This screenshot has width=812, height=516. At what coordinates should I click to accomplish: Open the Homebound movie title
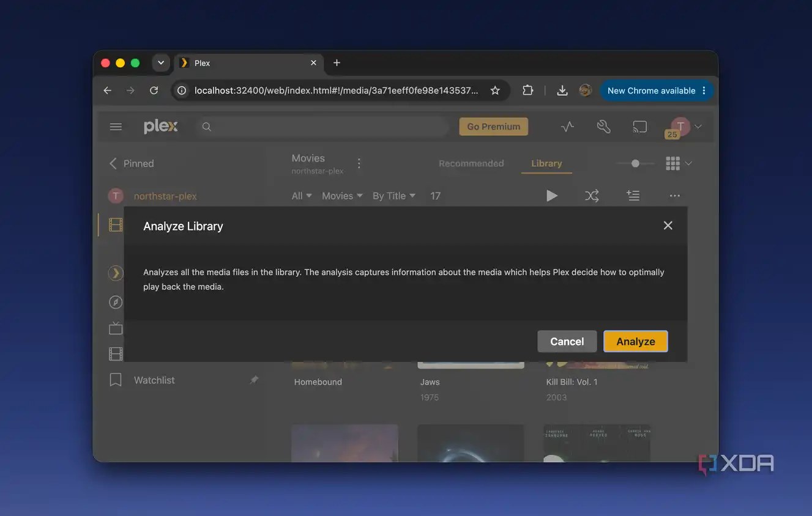tap(318, 382)
